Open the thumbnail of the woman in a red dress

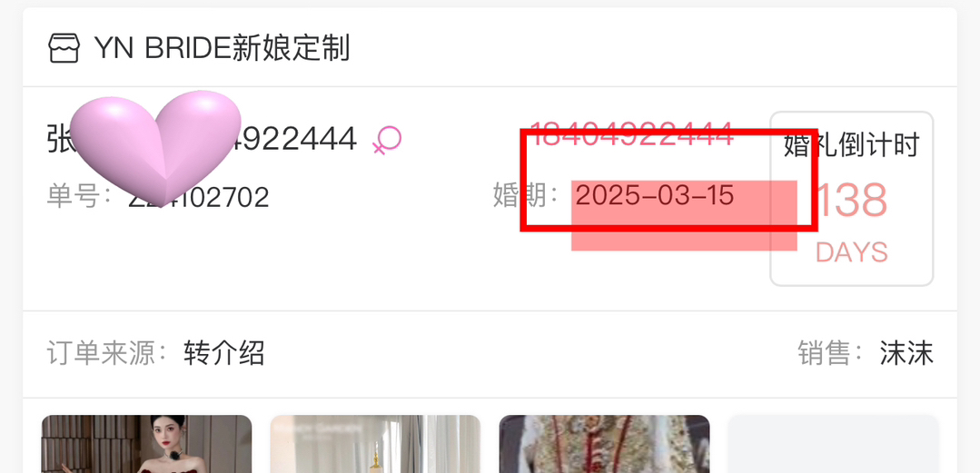coord(147,444)
